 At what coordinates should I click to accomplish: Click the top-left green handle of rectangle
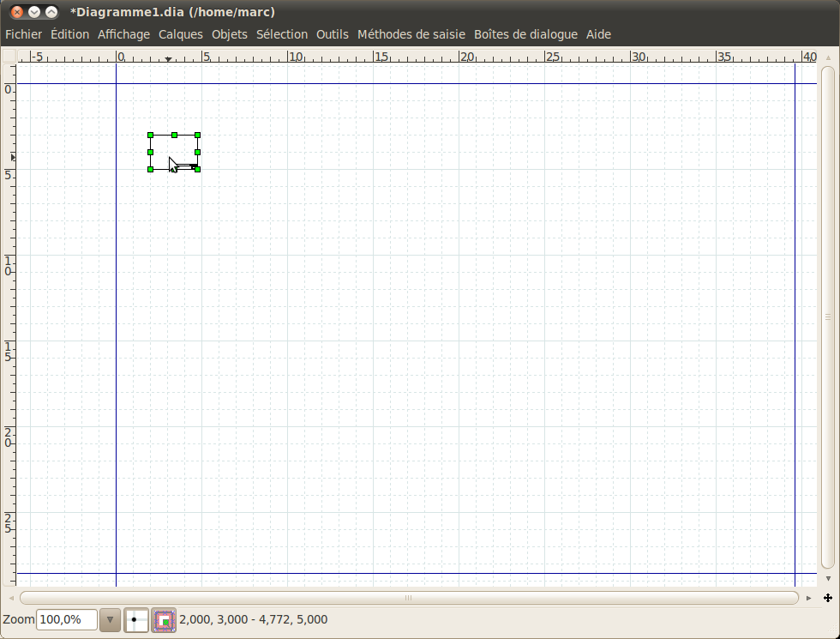pos(150,135)
